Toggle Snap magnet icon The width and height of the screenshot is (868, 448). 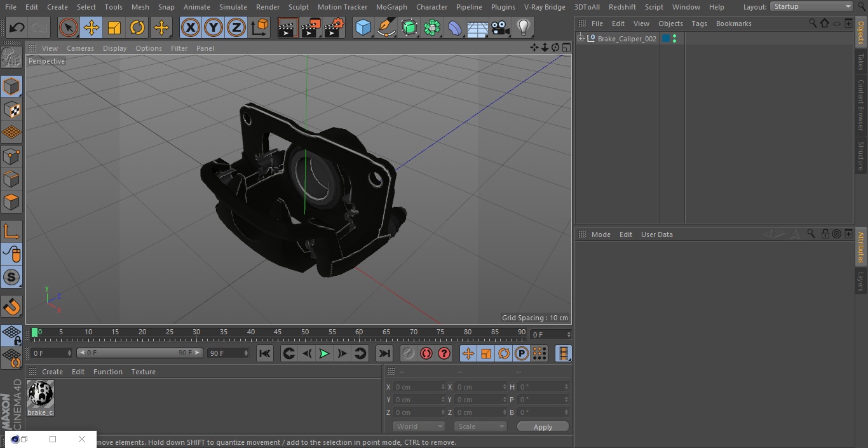11,307
